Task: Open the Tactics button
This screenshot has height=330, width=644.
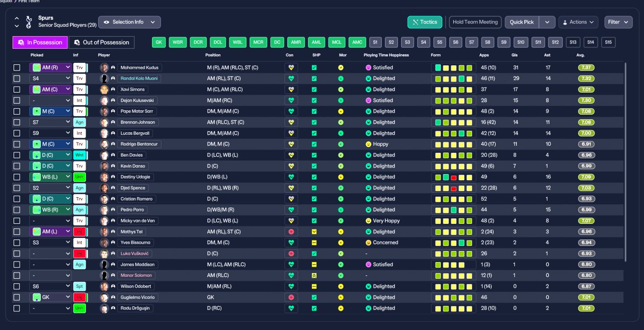Action: click(x=425, y=22)
